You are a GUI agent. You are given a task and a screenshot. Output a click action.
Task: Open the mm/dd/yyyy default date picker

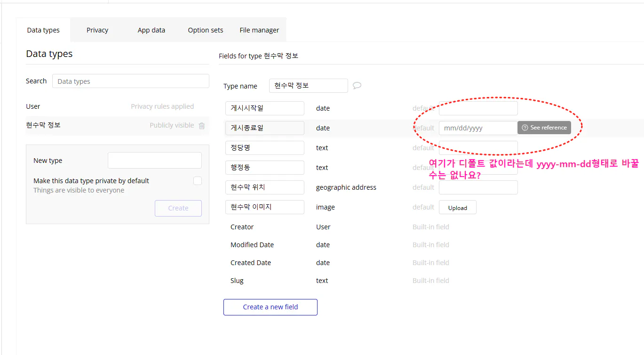point(478,128)
